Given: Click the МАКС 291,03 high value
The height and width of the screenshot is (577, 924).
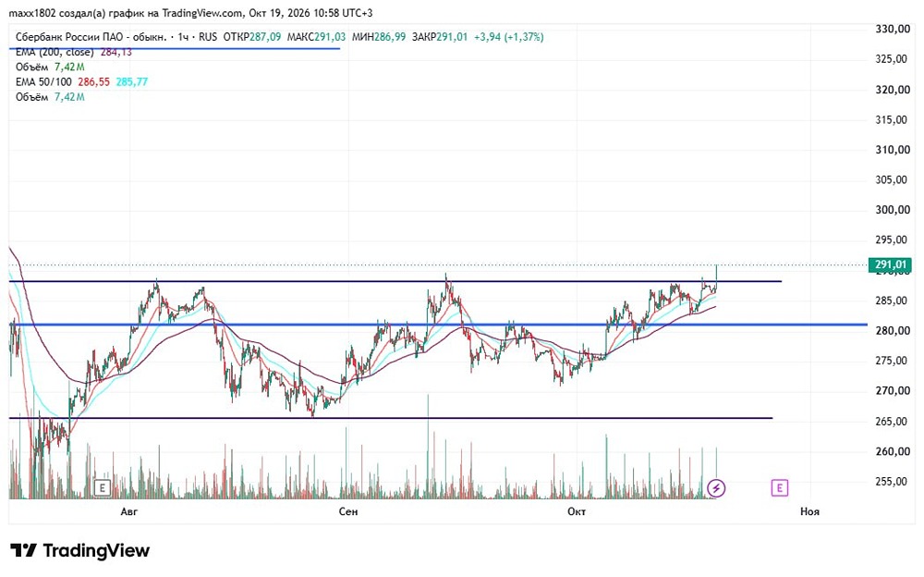Looking at the screenshot, I should [316, 37].
